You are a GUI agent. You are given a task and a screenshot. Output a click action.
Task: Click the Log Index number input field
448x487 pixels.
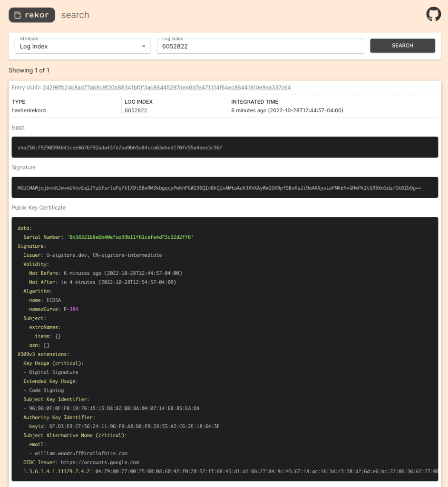[x=260, y=47]
